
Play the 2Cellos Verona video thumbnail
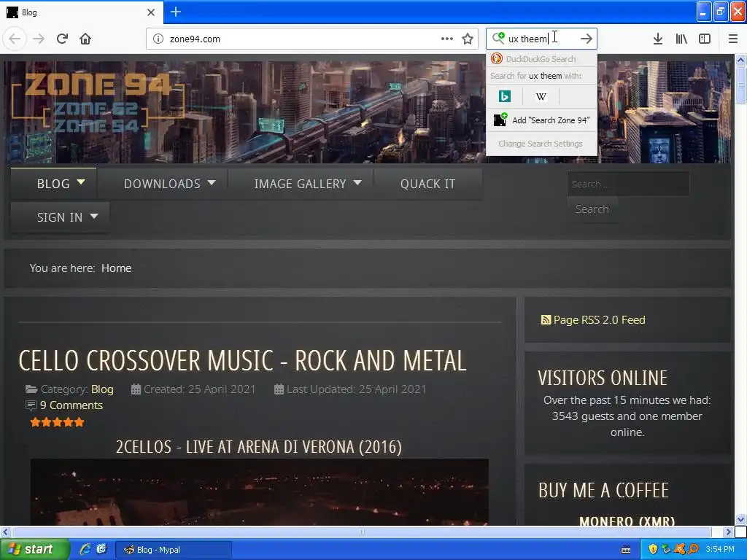coord(259,492)
